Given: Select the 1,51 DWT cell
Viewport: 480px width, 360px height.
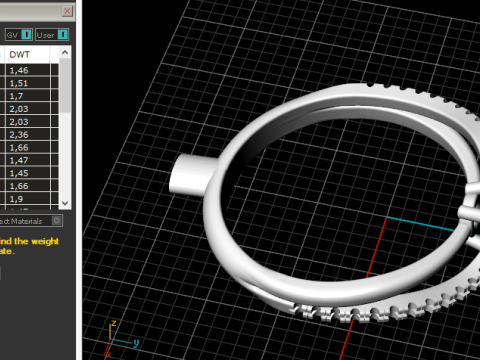Looking at the screenshot, I should (27, 83).
